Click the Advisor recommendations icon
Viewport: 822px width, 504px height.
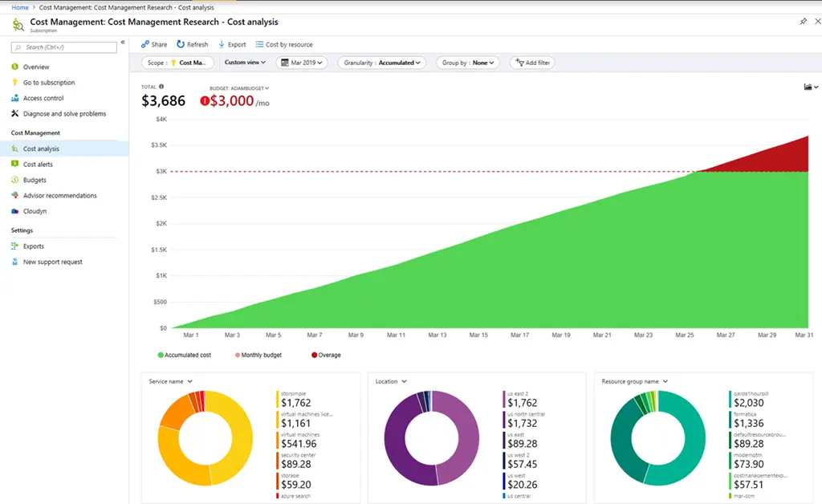pos(14,195)
